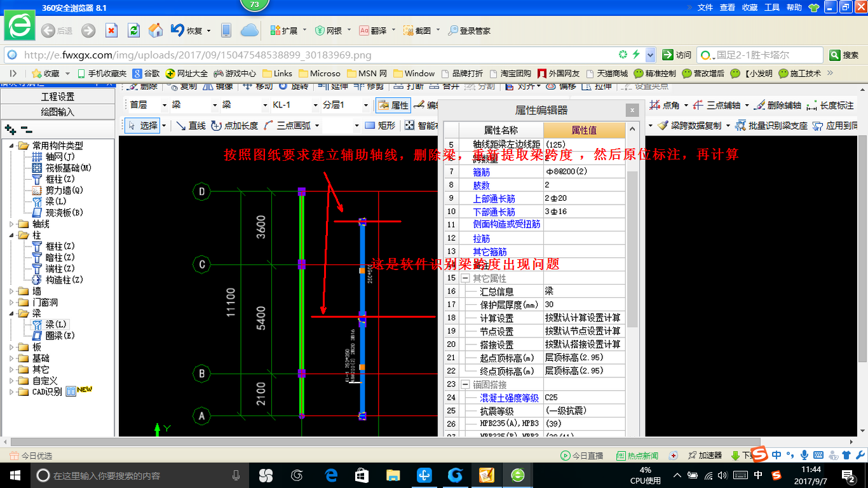Expand the 轴线 tree node

tap(12, 224)
